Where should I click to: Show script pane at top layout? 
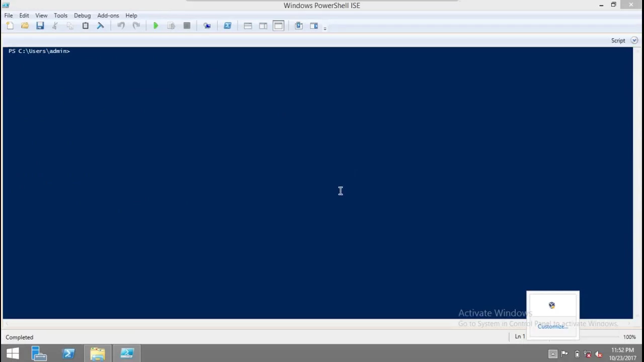click(x=248, y=26)
